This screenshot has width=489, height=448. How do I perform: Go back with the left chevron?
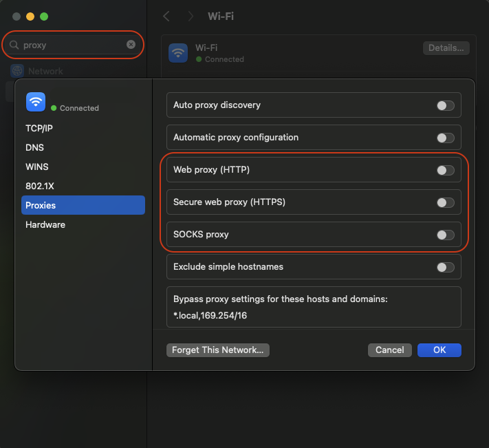[166, 16]
